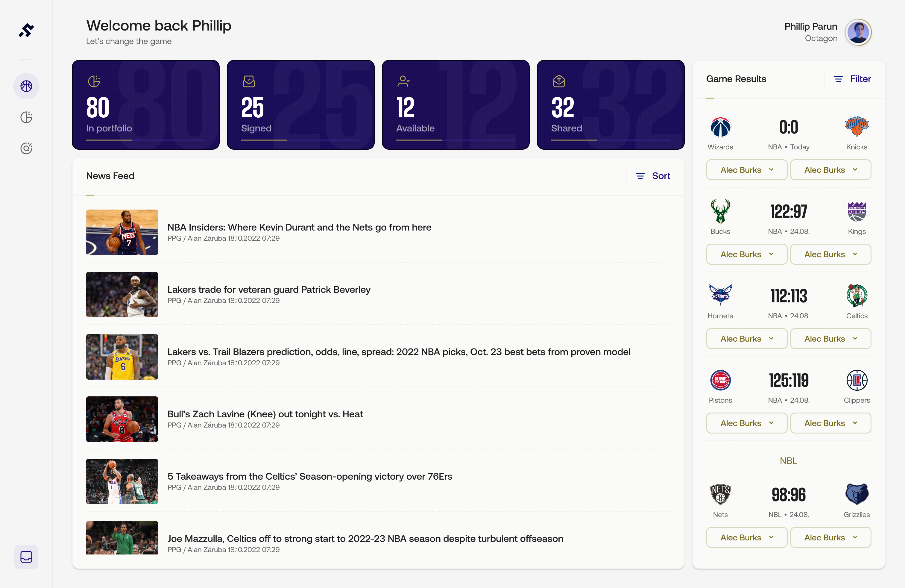Image resolution: width=905 pixels, height=588 pixels.
Task: Select the Available stats card
Action: point(455,104)
